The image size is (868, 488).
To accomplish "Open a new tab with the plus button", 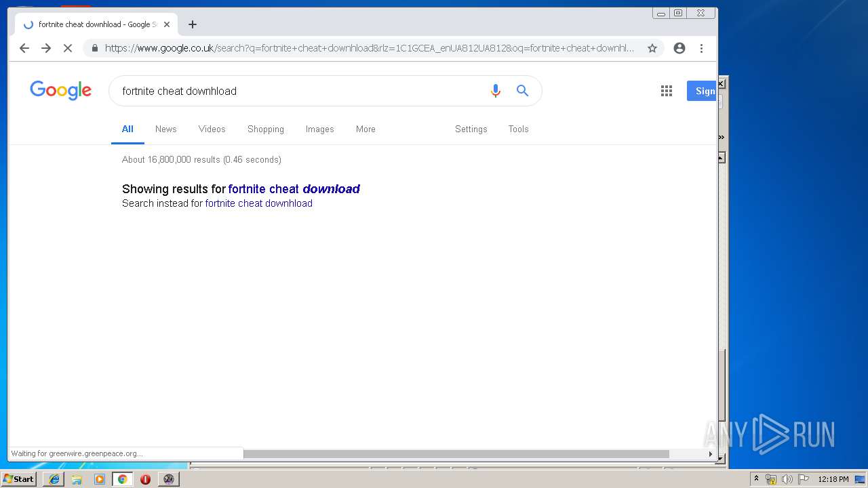I will tap(193, 24).
